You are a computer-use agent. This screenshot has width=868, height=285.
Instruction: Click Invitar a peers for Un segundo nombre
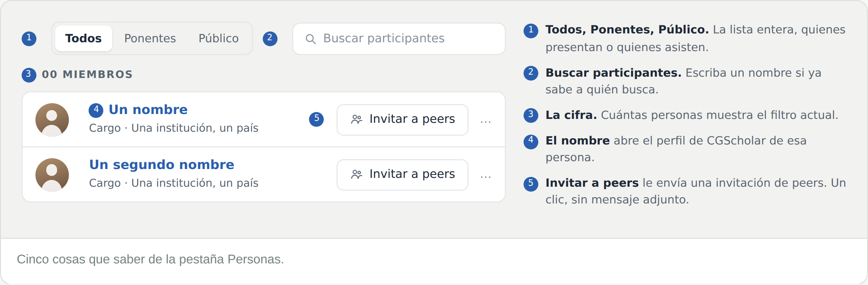click(x=402, y=175)
